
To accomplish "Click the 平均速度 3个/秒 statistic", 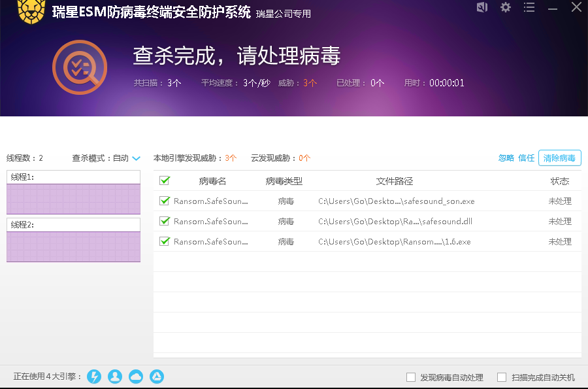I will point(235,83).
